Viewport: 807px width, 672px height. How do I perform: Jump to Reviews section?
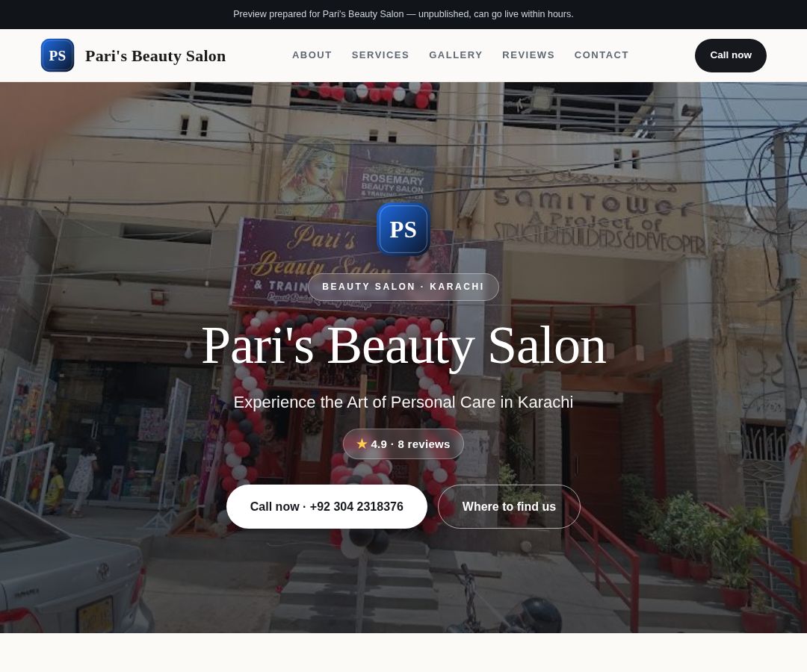click(528, 55)
